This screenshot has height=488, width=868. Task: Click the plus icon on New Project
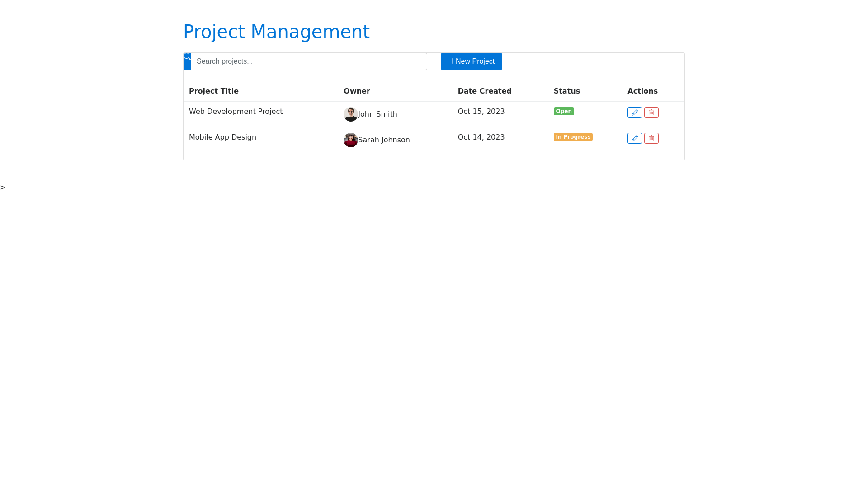[452, 61]
